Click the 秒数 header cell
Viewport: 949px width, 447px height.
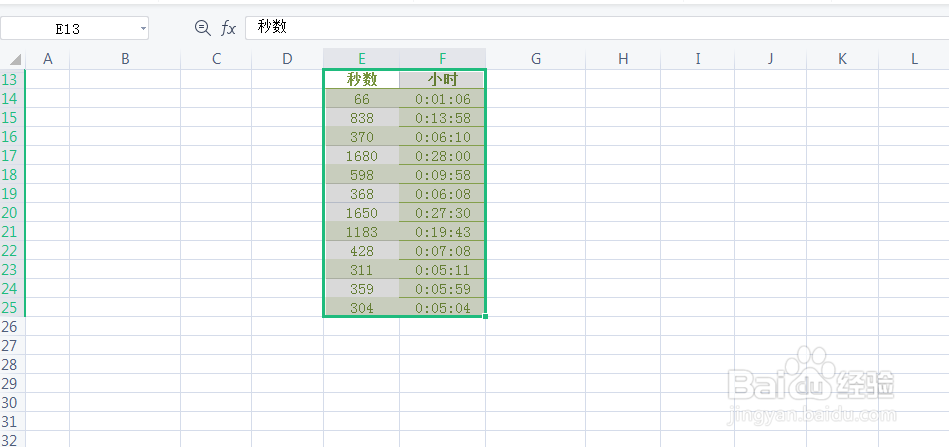[x=362, y=80]
